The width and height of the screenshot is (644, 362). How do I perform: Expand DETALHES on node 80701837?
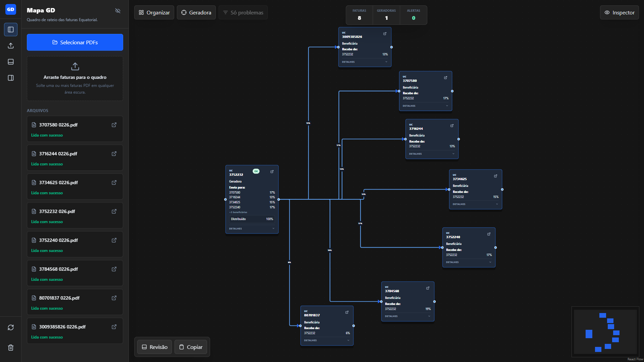327,340
